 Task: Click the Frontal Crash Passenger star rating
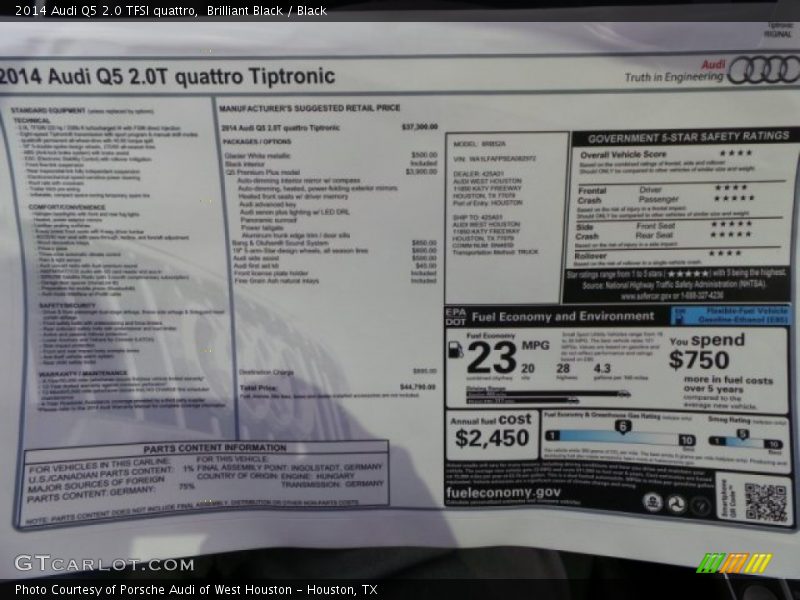[x=734, y=198]
